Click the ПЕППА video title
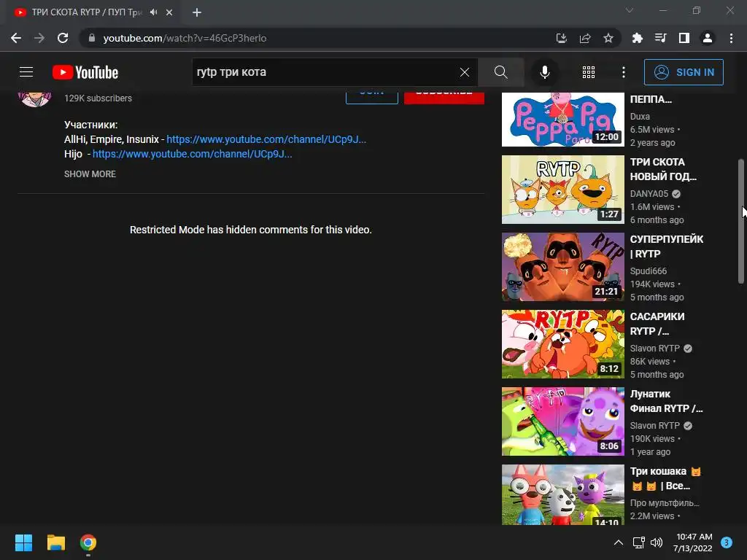This screenshot has width=747, height=560. pyautogui.click(x=651, y=99)
